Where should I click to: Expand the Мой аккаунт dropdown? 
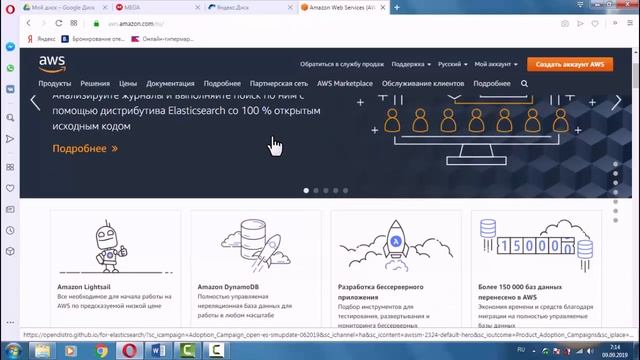(x=496, y=64)
